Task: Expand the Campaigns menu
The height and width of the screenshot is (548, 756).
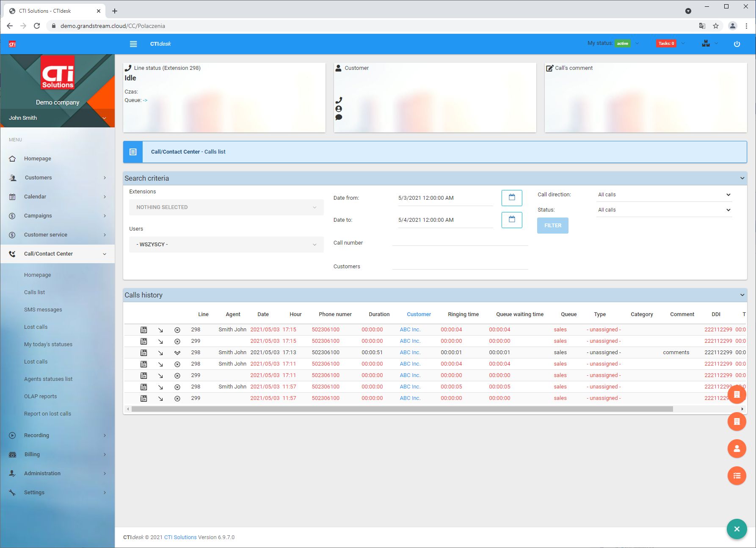Action: 58,216
